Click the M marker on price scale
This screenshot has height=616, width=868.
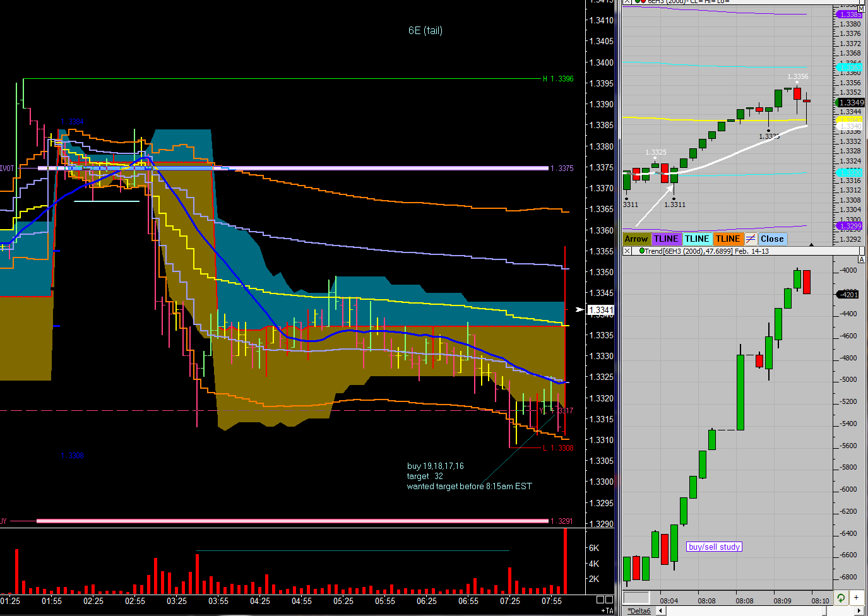pyautogui.click(x=861, y=9)
